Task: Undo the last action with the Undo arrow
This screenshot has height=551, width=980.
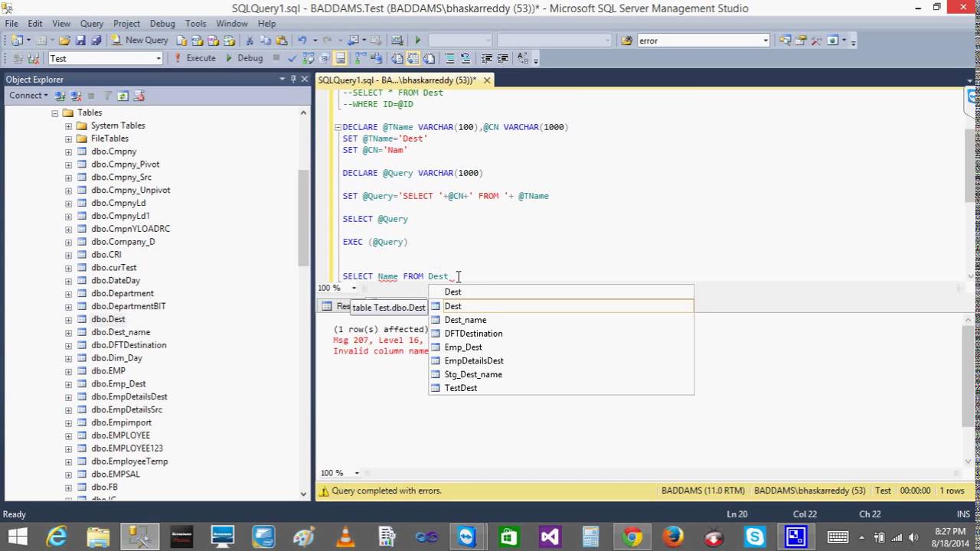Action: tap(302, 40)
